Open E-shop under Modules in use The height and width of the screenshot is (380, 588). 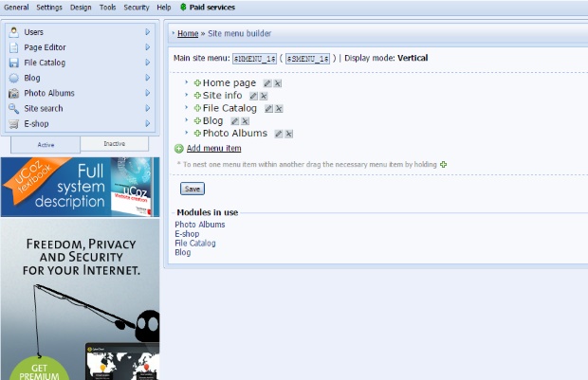coord(187,234)
